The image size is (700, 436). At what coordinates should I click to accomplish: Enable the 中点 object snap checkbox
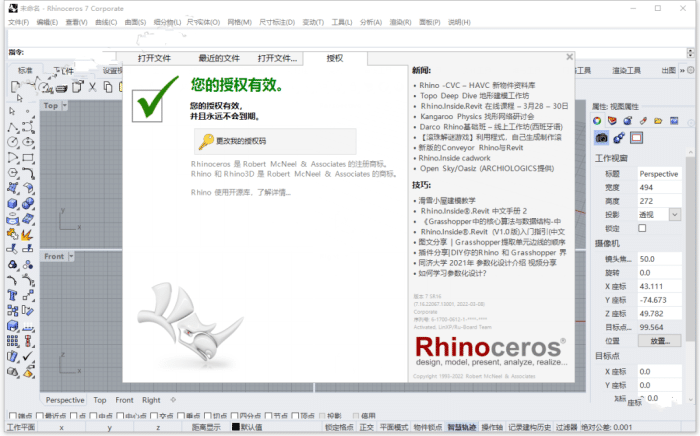[93, 416]
